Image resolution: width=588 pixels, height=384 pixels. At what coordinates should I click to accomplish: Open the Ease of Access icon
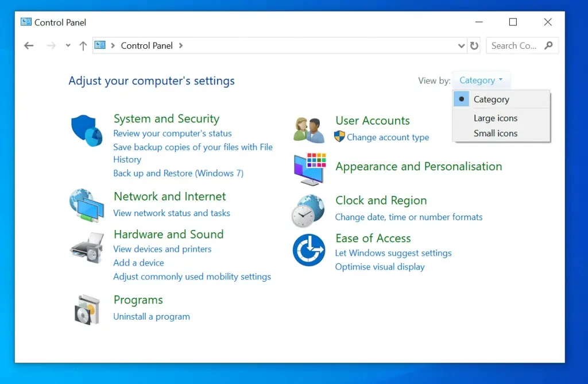point(308,250)
